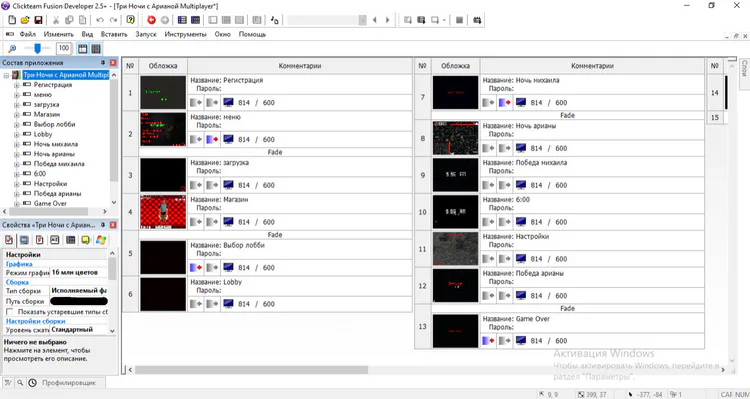
Task: Click the Redo arrow icon
Action: click(x=113, y=20)
